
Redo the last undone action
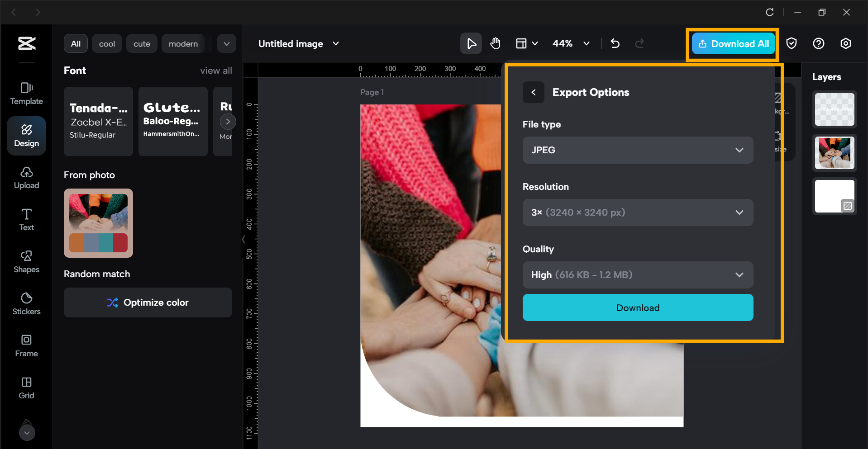[639, 43]
